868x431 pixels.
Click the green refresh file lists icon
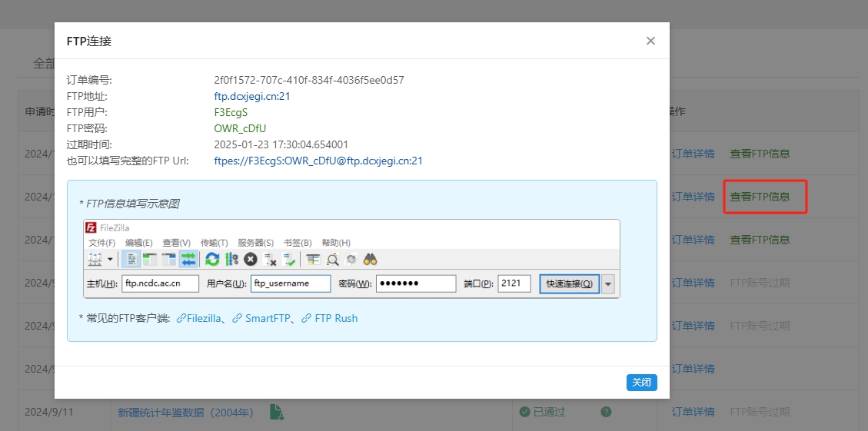(212, 259)
